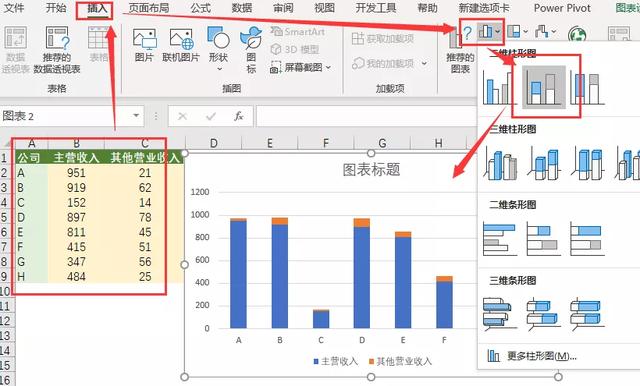This screenshot has height=386, width=640.
Task: Open the 帮助 ribbon tab
Action: 427,8
